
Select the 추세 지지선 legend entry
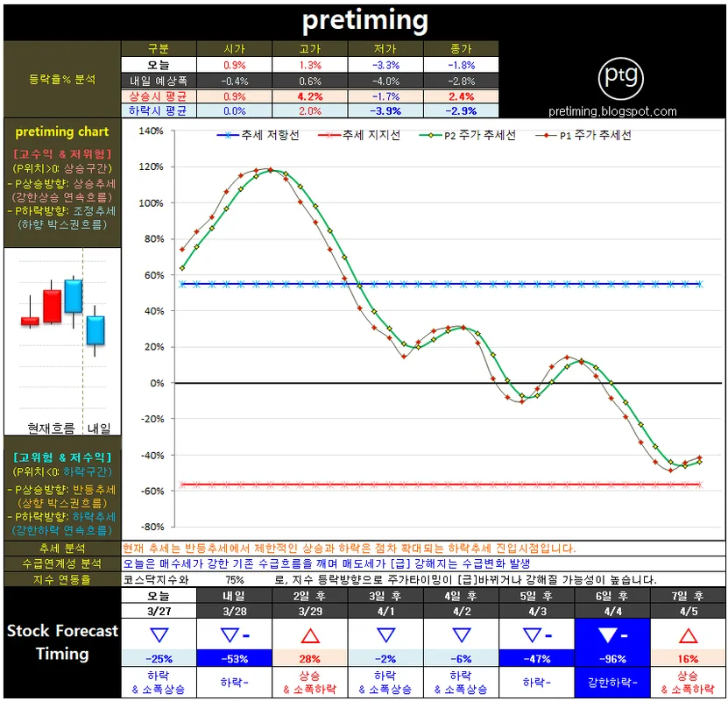click(359, 136)
